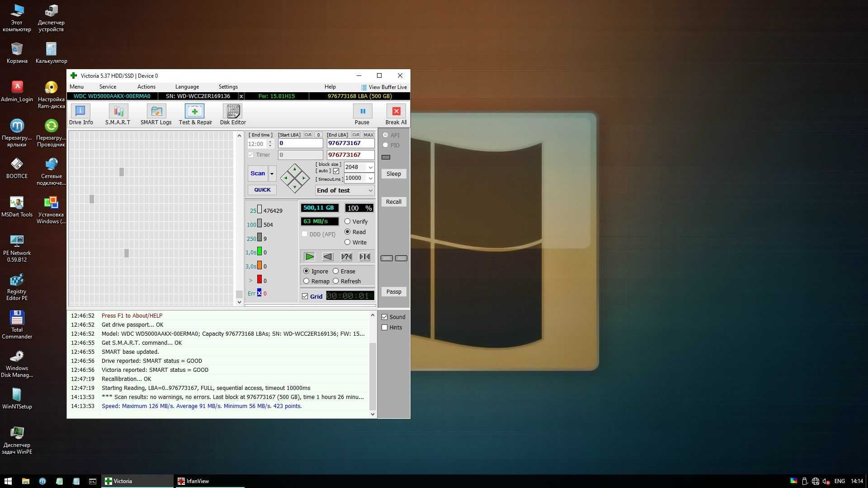Screen dimensions: 868x488
Task: Click the Scan button
Action: 258,174
